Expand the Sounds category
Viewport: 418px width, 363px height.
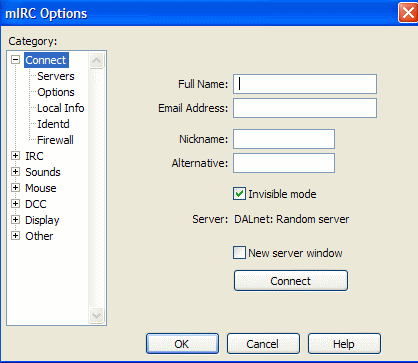click(x=15, y=172)
